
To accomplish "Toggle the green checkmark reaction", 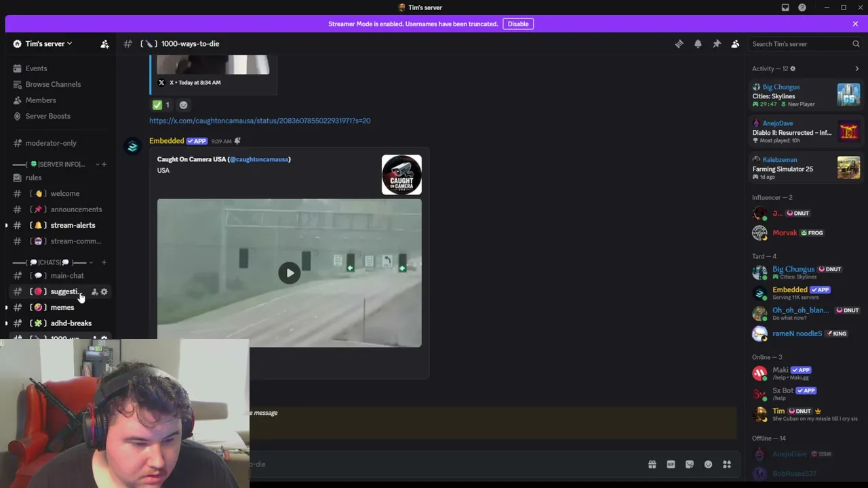I will [161, 105].
